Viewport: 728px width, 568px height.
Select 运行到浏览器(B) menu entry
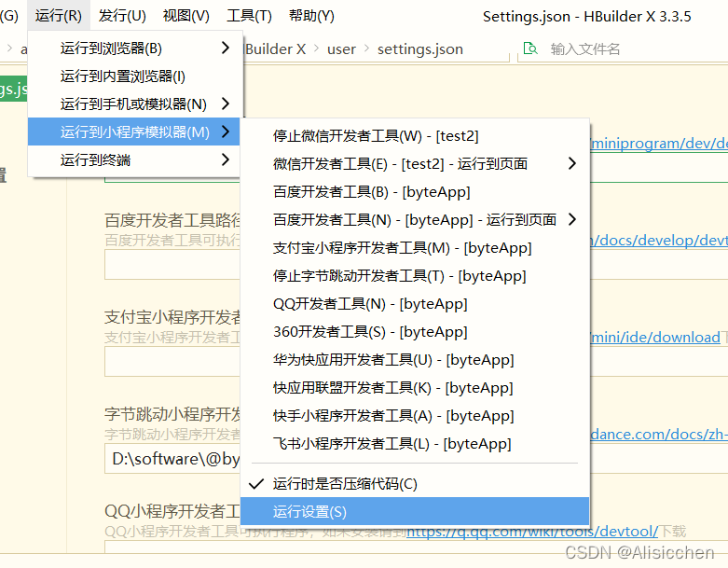pos(134,48)
